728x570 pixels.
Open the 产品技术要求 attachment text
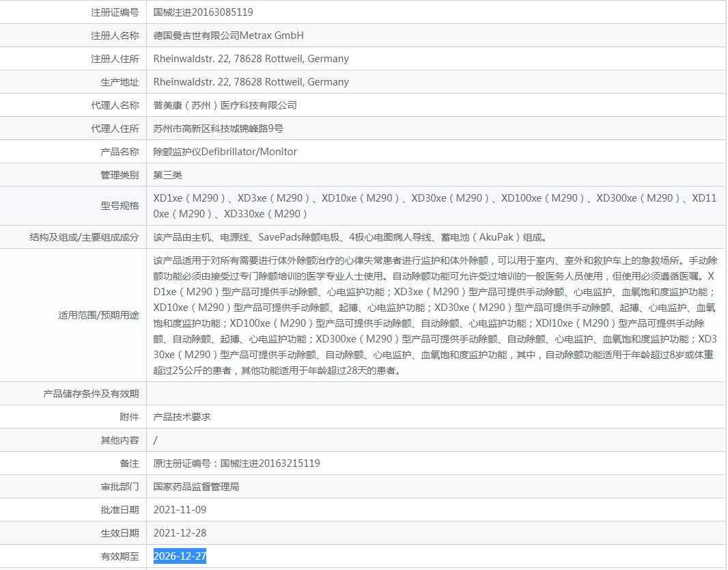(182, 417)
